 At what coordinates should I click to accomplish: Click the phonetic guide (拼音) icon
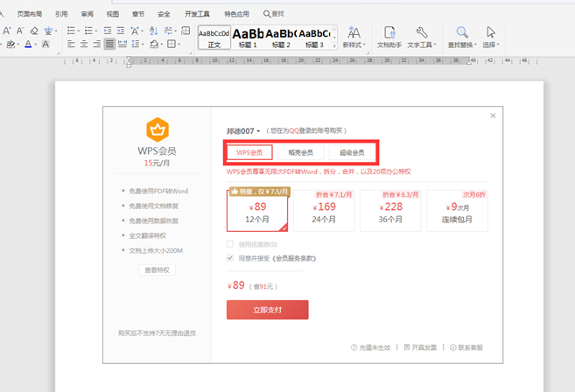pyautogui.click(x=48, y=31)
